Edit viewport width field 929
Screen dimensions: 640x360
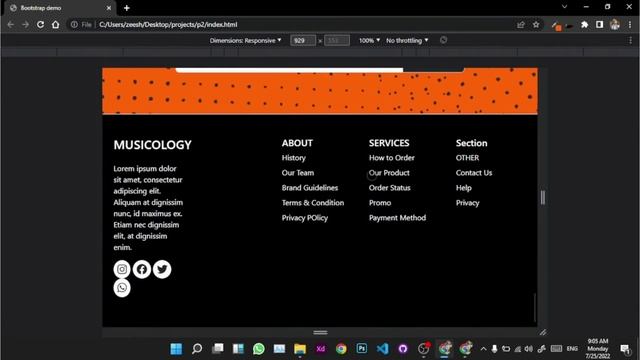302,40
